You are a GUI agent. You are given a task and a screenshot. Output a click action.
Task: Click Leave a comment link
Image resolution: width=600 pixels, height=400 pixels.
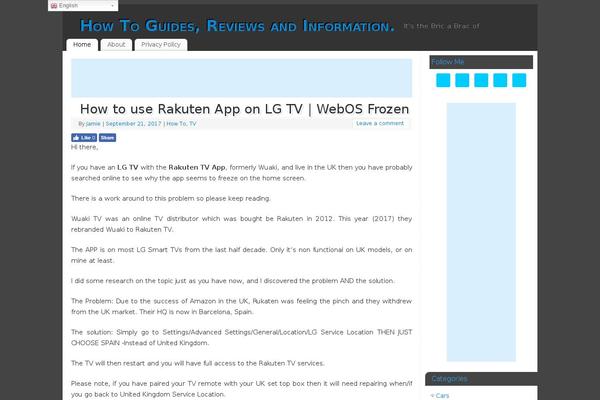pyautogui.click(x=380, y=123)
